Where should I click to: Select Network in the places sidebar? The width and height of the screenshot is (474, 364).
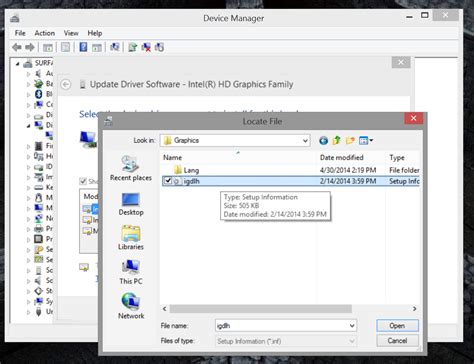click(x=131, y=306)
